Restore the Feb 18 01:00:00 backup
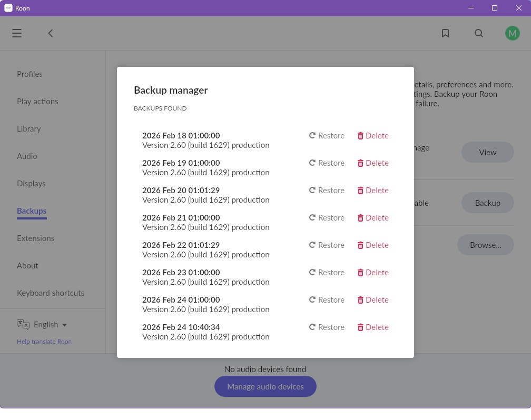 327,136
